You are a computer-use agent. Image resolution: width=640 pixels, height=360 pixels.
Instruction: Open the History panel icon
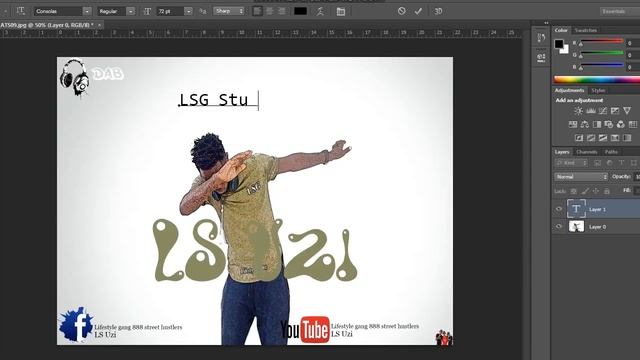tap(541, 38)
